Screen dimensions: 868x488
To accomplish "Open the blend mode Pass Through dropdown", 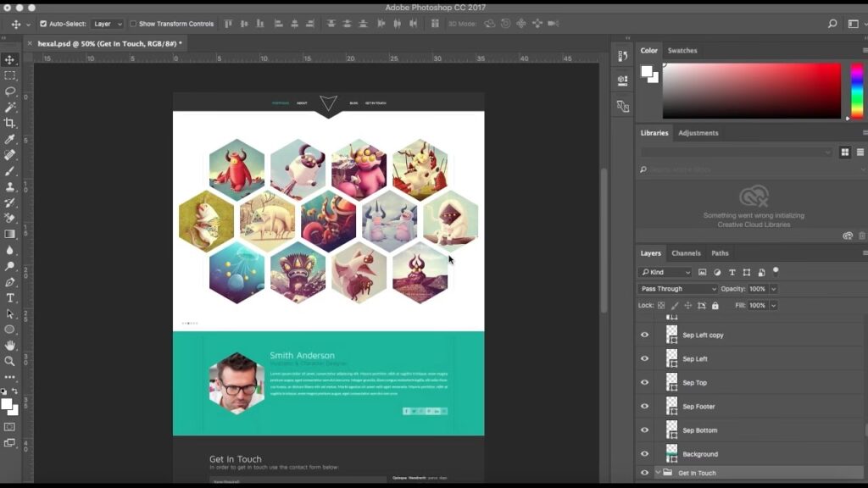I will tap(678, 289).
